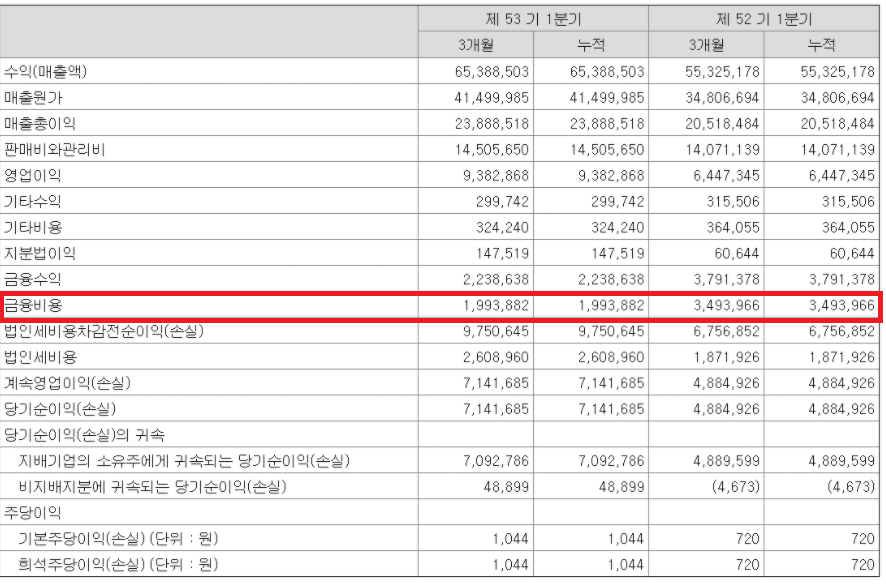Select the '금융비용' row label
This screenshot has height=584, width=886.
(33, 306)
